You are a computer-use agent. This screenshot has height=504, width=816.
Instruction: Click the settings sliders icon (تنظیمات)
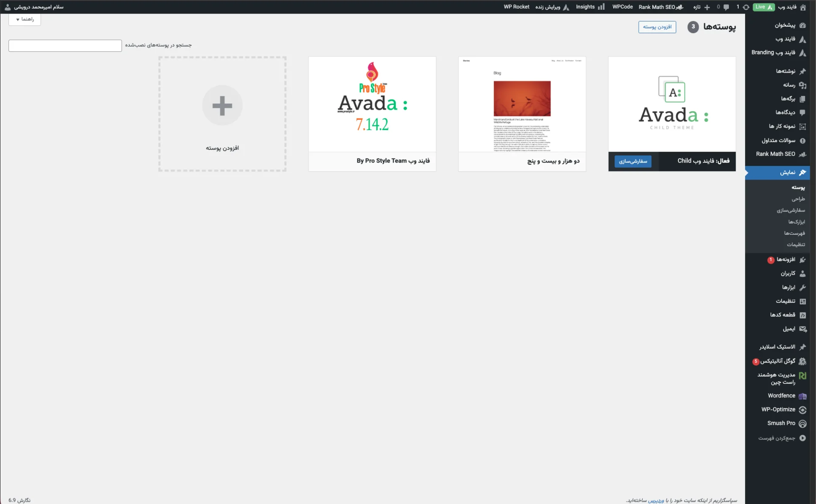pos(802,301)
